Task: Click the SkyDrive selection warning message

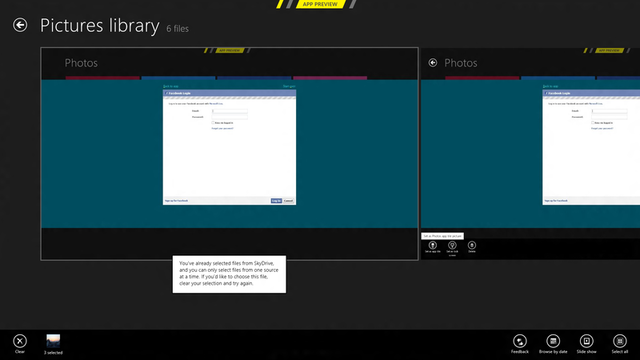Action: [229, 274]
